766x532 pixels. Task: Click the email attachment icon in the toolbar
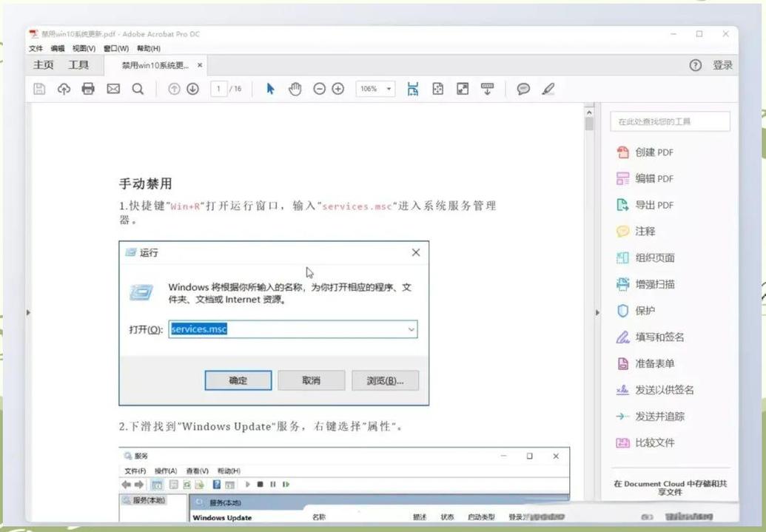[112, 88]
